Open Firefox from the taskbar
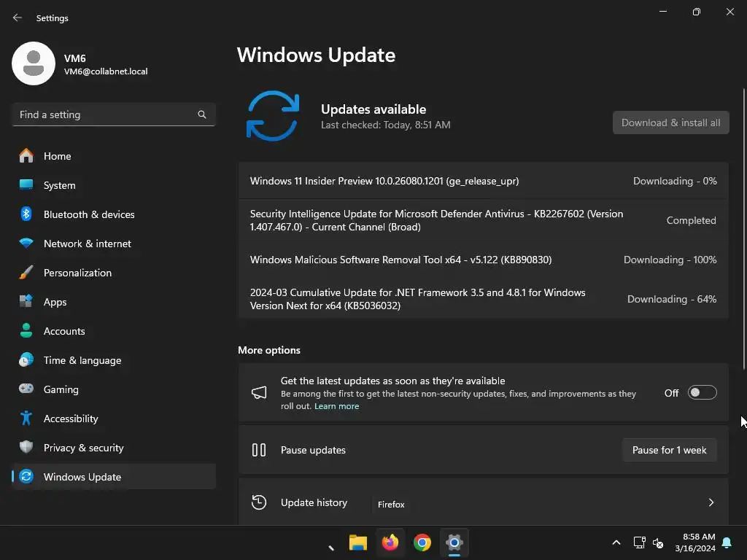Viewport: 747px width, 560px height. click(x=390, y=542)
